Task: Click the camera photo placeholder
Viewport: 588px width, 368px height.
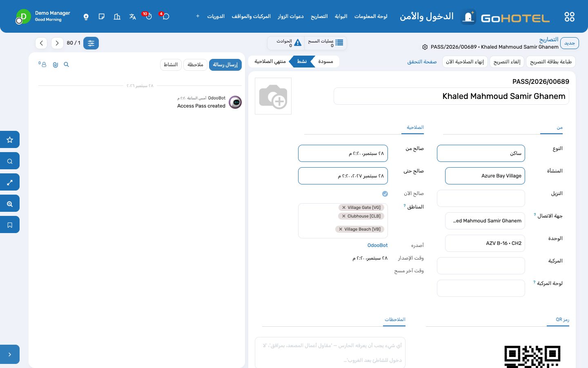Action: click(x=273, y=96)
